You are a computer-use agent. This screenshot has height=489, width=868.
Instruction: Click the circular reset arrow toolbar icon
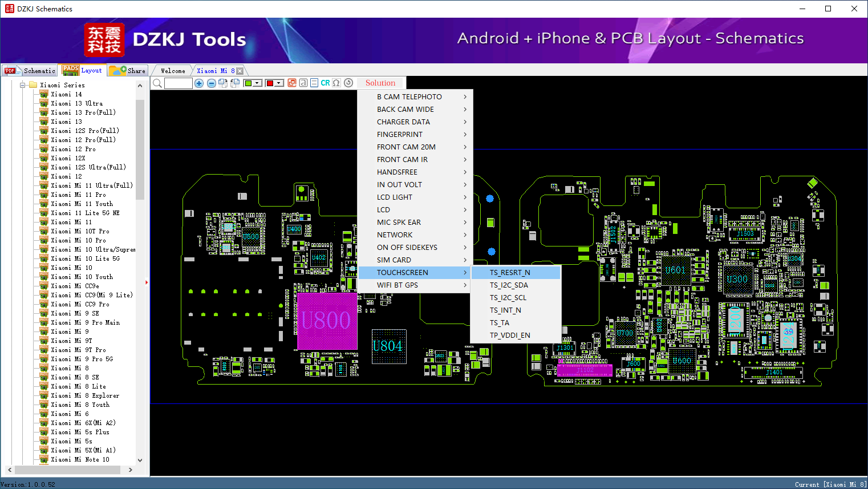pos(348,83)
